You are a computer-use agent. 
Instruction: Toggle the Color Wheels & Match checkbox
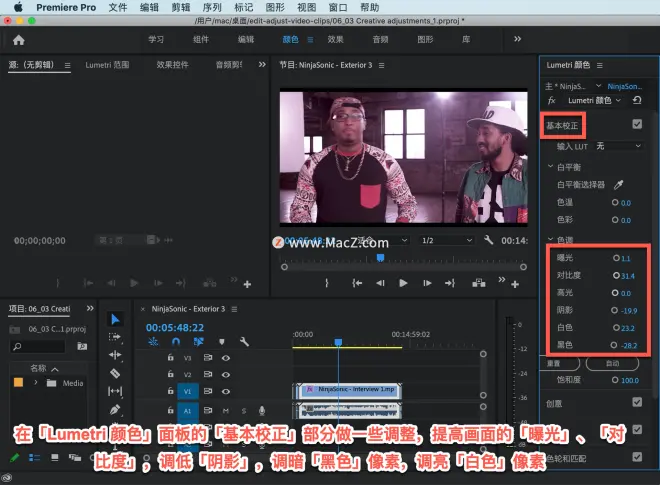click(x=637, y=457)
